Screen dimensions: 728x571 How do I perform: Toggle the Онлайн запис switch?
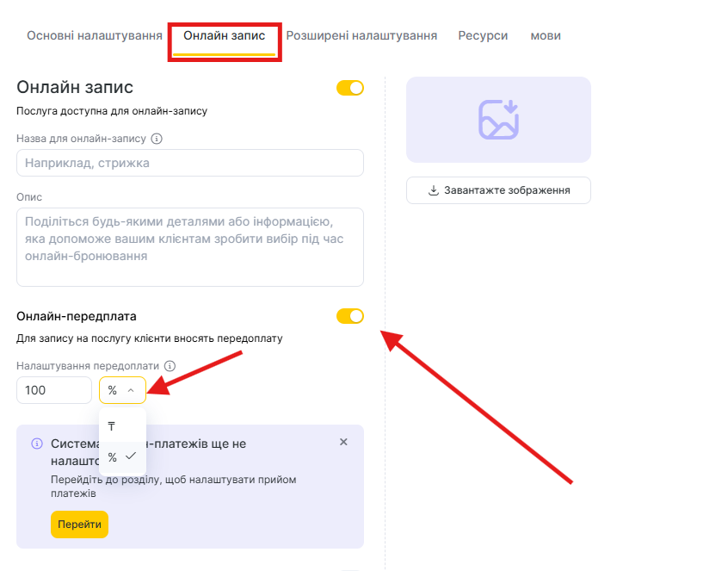[x=350, y=88]
